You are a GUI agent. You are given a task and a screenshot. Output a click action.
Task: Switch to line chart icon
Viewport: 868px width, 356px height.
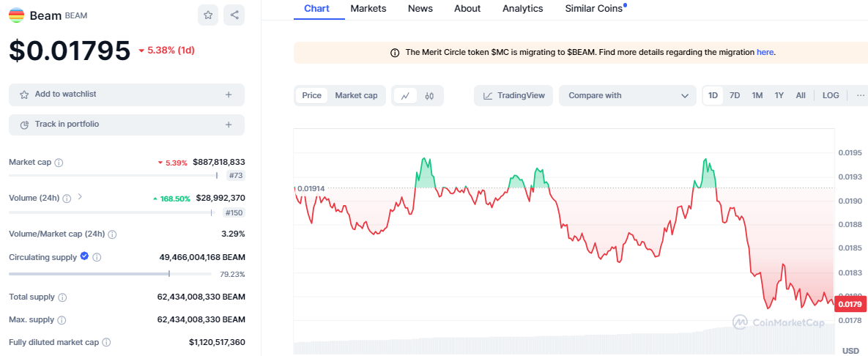[405, 96]
